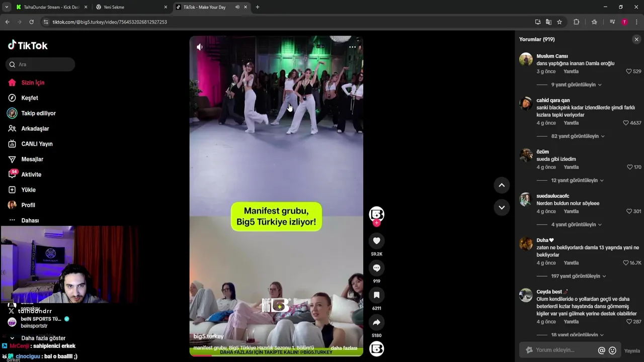Open CANLI Yayın page

click(37, 144)
